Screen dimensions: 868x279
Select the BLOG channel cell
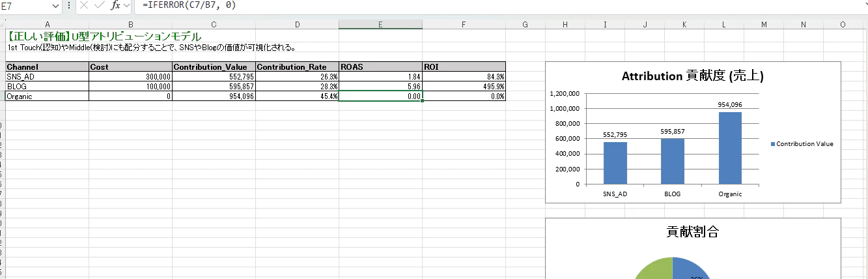click(x=47, y=86)
